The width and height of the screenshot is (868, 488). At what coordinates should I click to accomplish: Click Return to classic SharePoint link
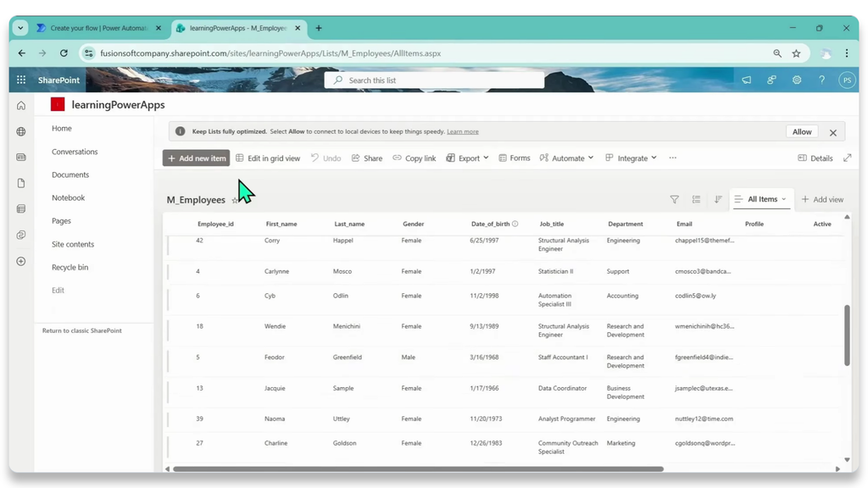pyautogui.click(x=82, y=330)
